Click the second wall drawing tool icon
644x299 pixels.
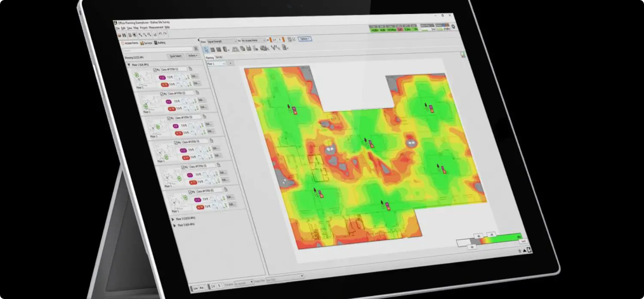[x=219, y=49]
